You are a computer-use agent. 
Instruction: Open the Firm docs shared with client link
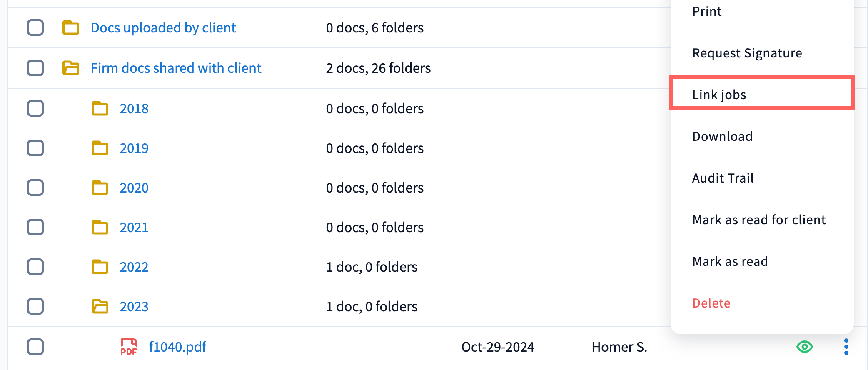(176, 68)
